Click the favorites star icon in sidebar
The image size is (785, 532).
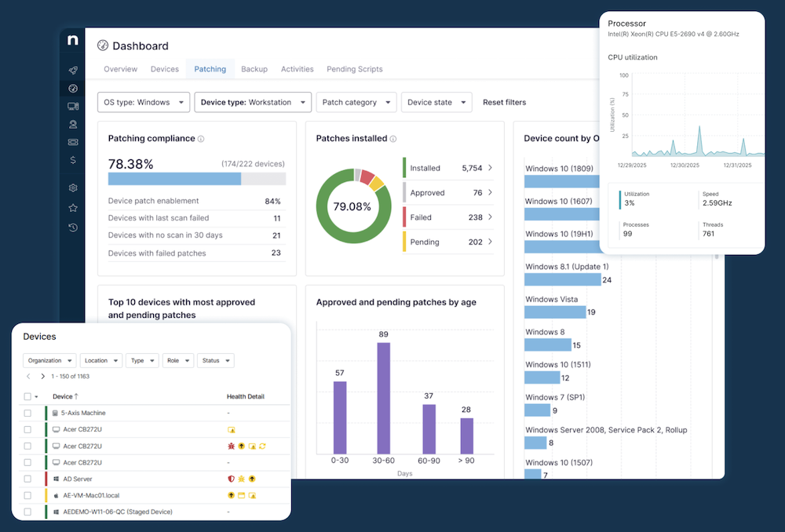73,208
